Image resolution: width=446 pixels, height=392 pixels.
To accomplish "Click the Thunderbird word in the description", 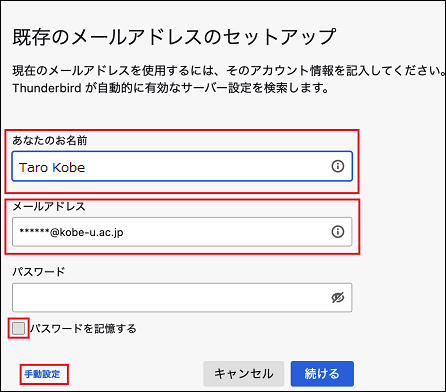I will coord(47,88).
